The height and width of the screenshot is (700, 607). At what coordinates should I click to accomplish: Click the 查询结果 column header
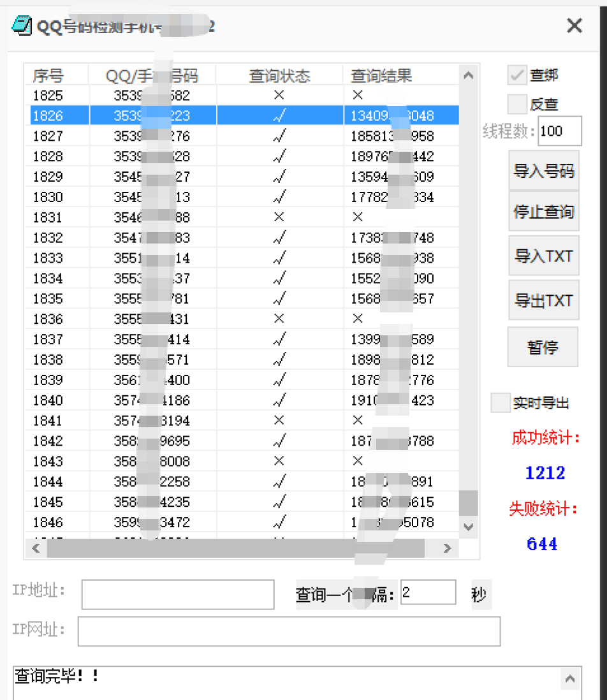(401, 75)
